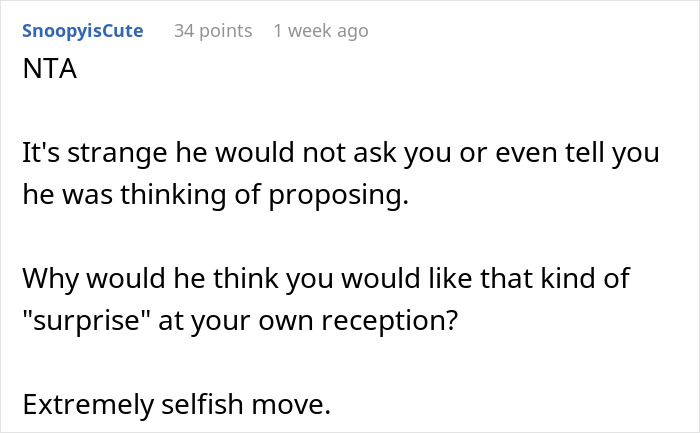This screenshot has height=433, width=700.
Task: Open the SnoopyisCute user profile link
Action: pyautogui.click(x=82, y=31)
